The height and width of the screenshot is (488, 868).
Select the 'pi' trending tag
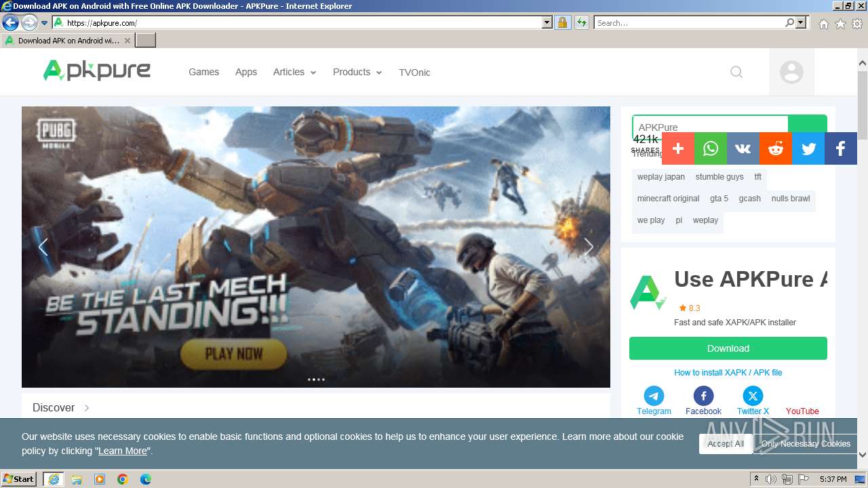click(679, 220)
